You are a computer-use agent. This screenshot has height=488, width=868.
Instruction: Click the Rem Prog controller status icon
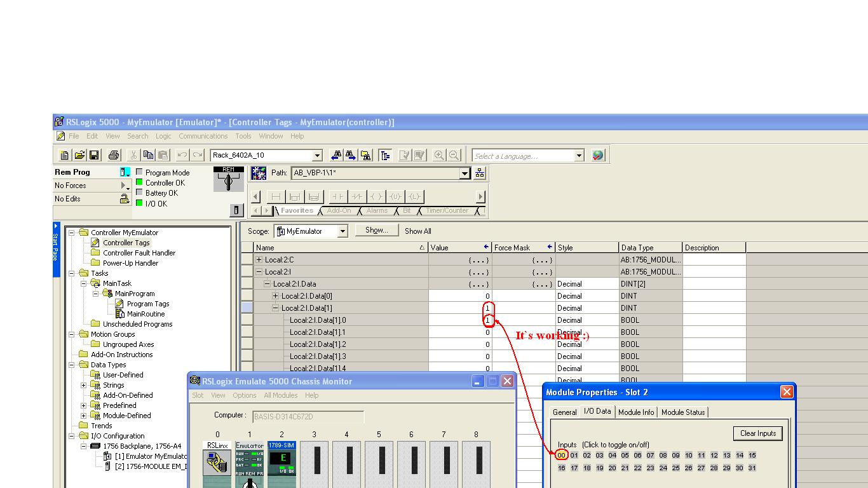click(x=125, y=172)
